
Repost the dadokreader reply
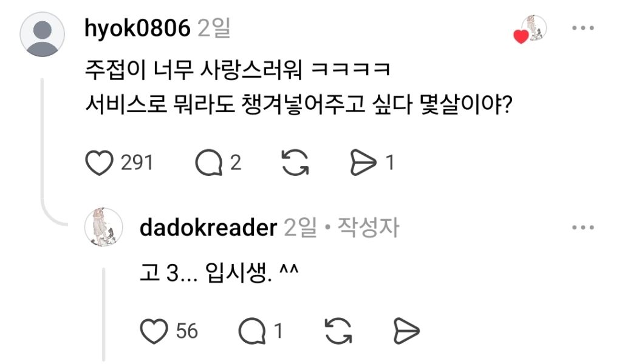point(338,331)
